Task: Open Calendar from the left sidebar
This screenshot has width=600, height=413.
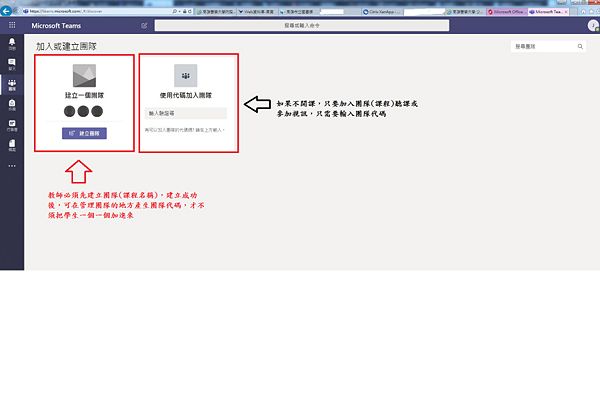Action: tap(11, 126)
